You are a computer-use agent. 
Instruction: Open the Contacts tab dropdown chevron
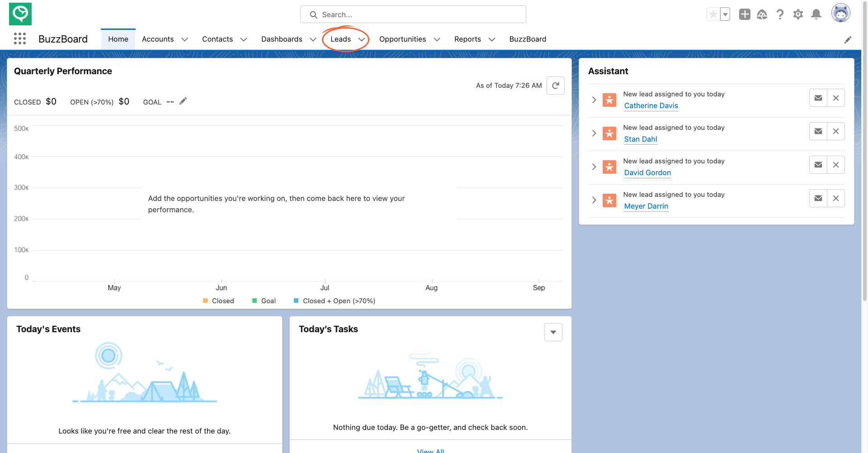(x=244, y=39)
